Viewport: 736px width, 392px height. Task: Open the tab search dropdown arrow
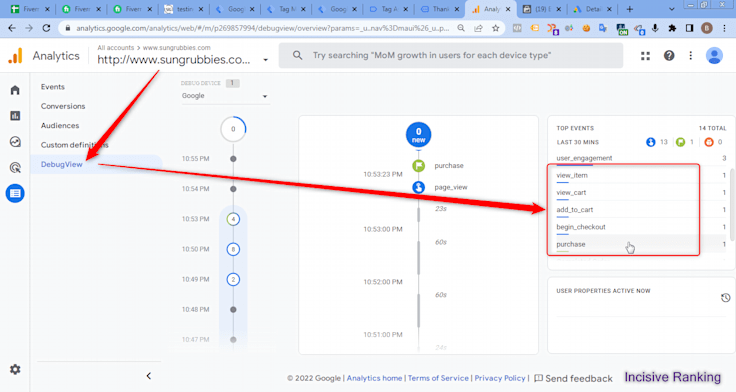tap(671, 9)
